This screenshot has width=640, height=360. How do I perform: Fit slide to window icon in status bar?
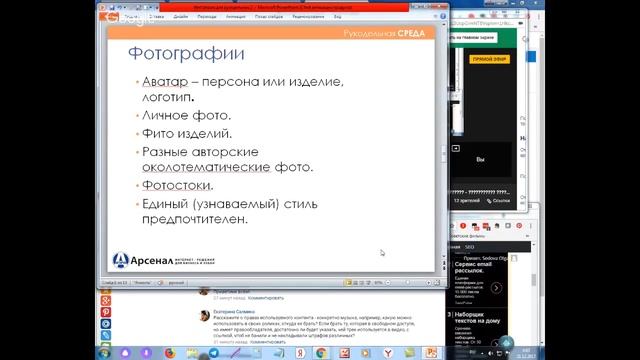tap(437, 282)
